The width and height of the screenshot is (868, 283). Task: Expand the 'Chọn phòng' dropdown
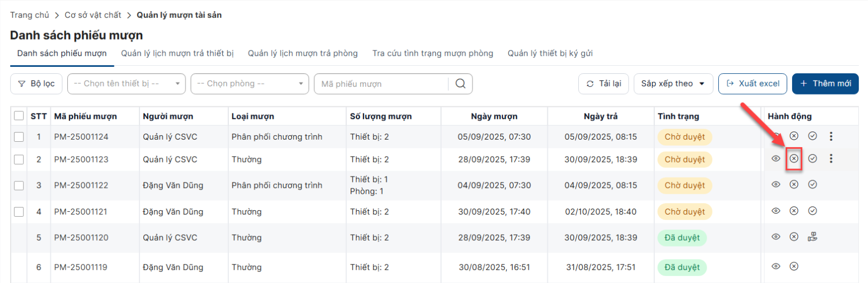pos(250,84)
